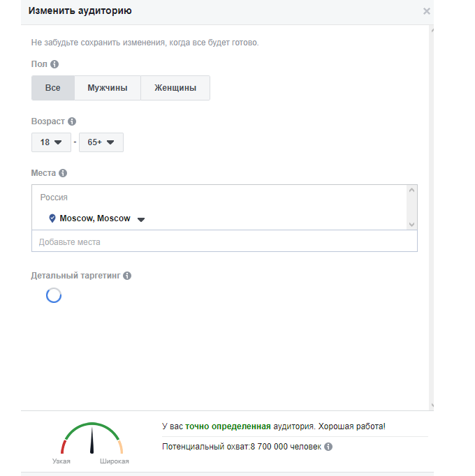Click the location pin icon beside Moscow
475x476 pixels.
pyautogui.click(x=52, y=218)
